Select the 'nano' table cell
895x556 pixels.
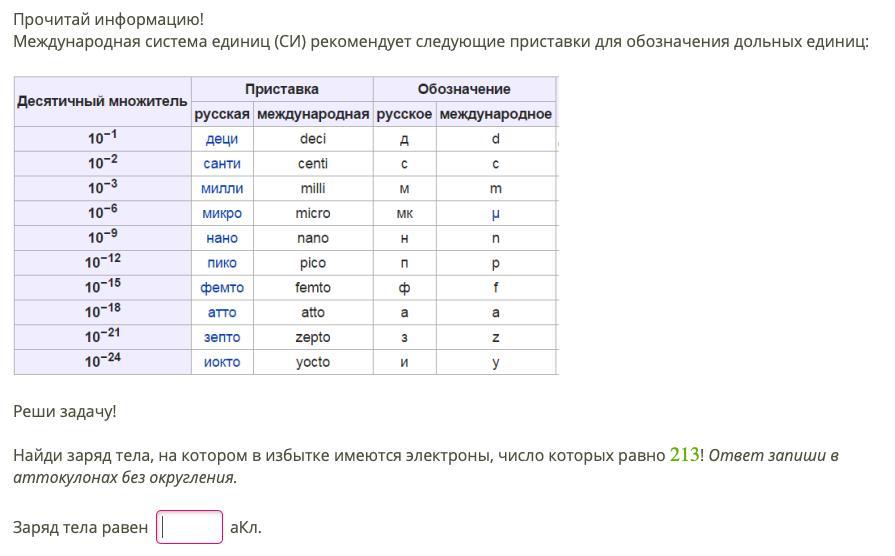313,238
